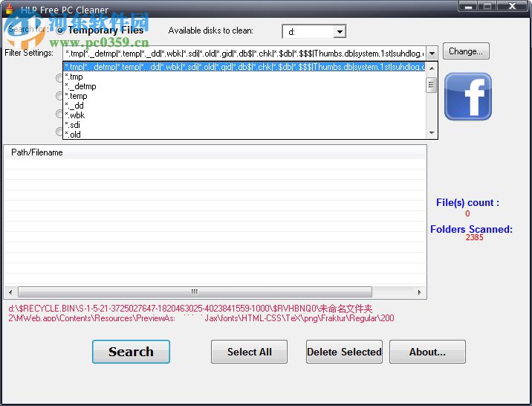Open the Facebook icon link

468,97
